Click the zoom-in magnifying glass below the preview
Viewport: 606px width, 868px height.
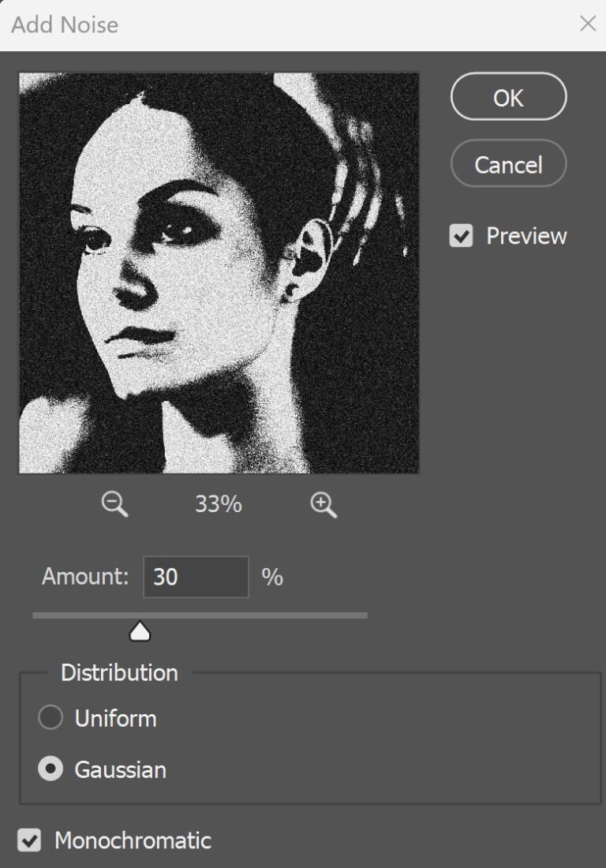tap(324, 505)
